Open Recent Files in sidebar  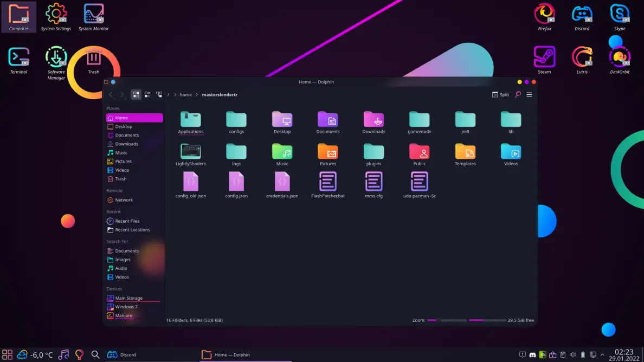[134, 221]
